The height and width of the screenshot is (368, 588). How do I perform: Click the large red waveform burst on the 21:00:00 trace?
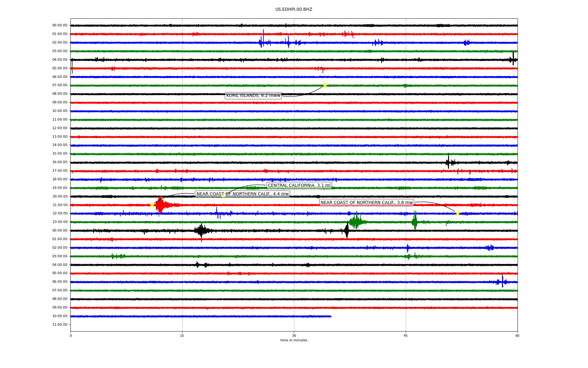click(x=161, y=205)
